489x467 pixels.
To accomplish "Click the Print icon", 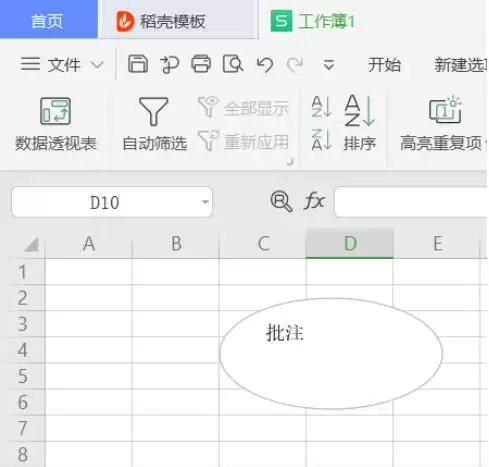I will (201, 64).
